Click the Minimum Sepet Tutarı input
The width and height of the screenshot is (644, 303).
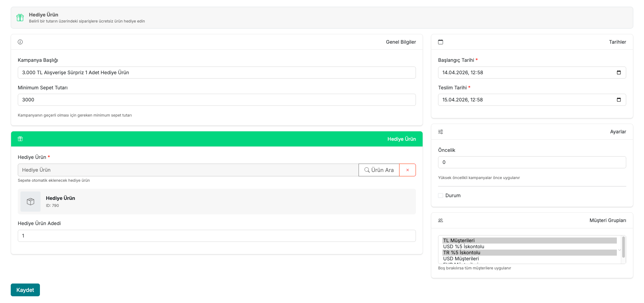click(x=217, y=100)
